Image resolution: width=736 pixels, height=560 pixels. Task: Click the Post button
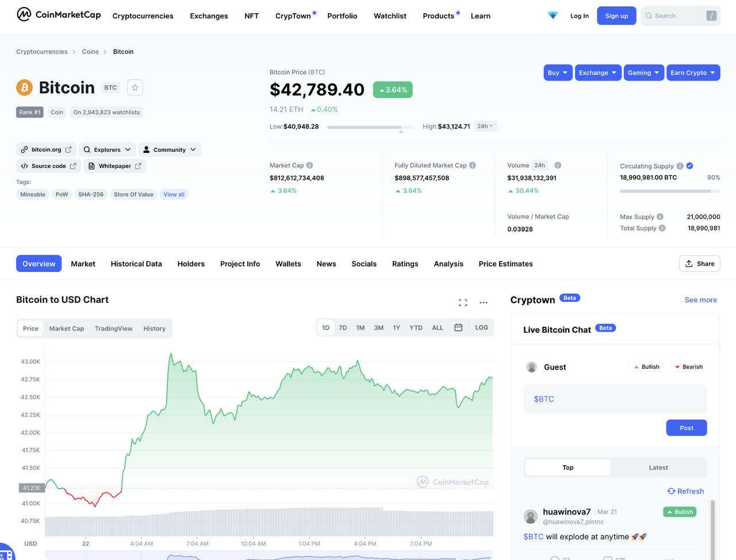coord(687,428)
